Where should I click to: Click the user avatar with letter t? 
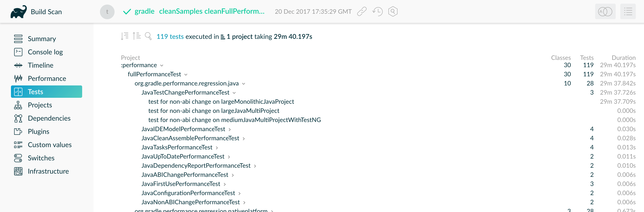pos(107,12)
